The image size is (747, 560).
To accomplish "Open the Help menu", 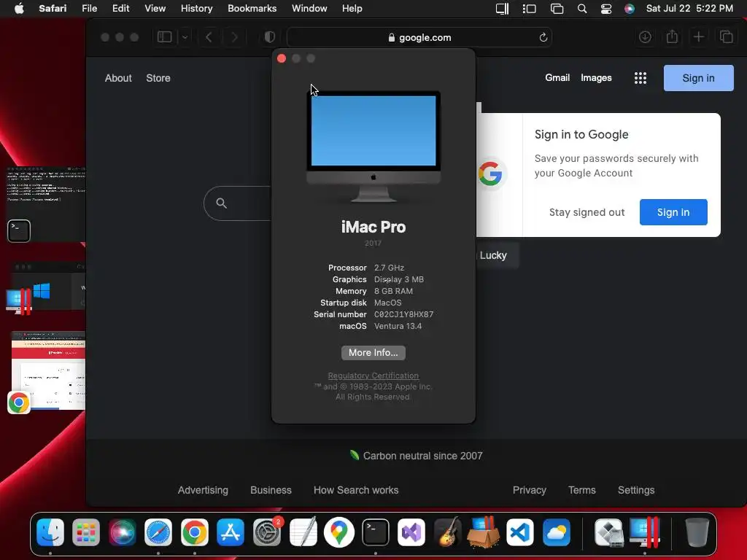I will coord(352,9).
